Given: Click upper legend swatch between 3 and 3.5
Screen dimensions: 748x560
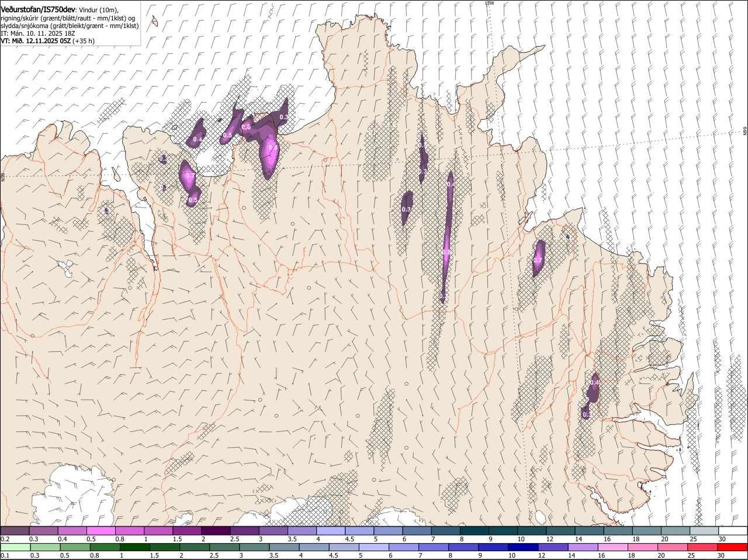Looking at the screenshot, I should 273,530.
